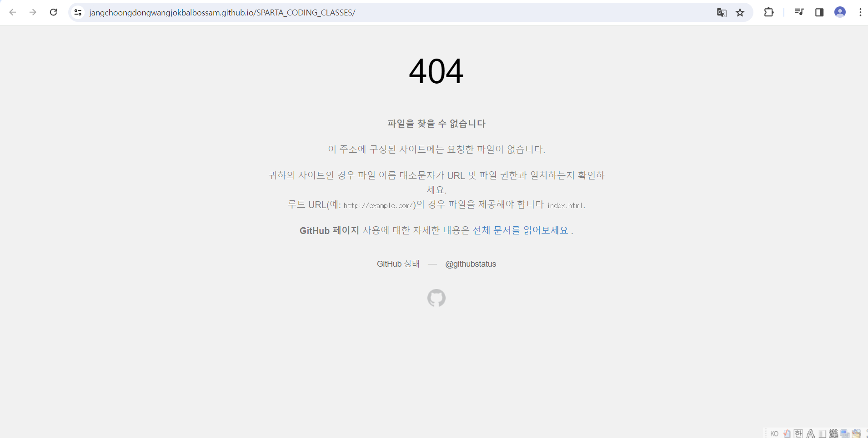Toggle the '한' Korean input mode
868x438 pixels.
coord(798,434)
